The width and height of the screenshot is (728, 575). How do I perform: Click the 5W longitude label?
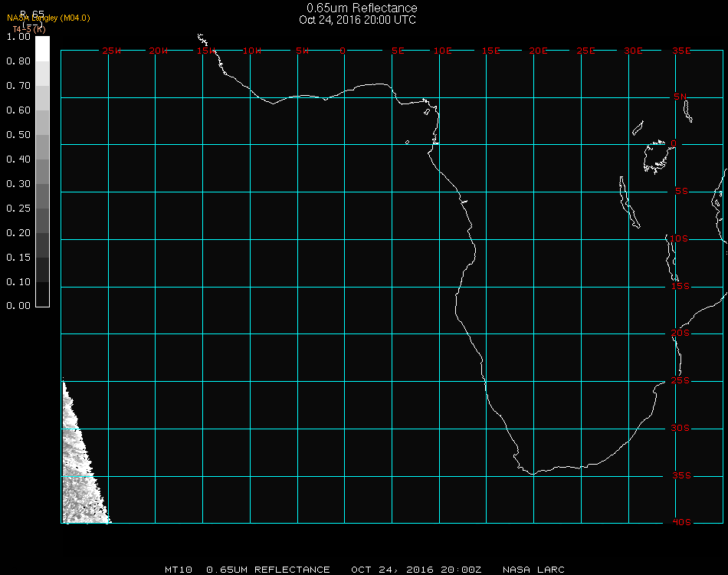tap(302, 51)
